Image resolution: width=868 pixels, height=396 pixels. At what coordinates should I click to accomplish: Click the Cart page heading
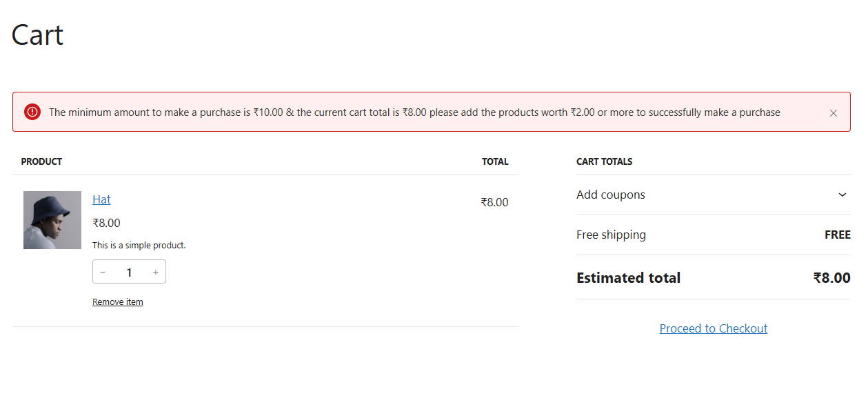37,35
